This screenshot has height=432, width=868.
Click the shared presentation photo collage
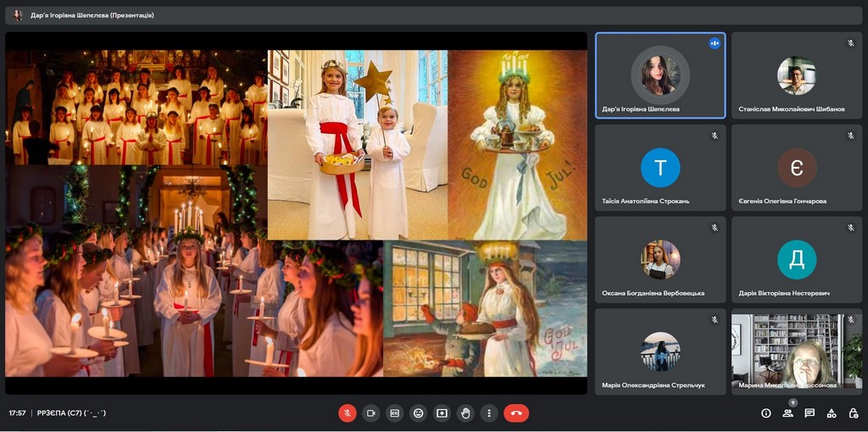click(297, 213)
